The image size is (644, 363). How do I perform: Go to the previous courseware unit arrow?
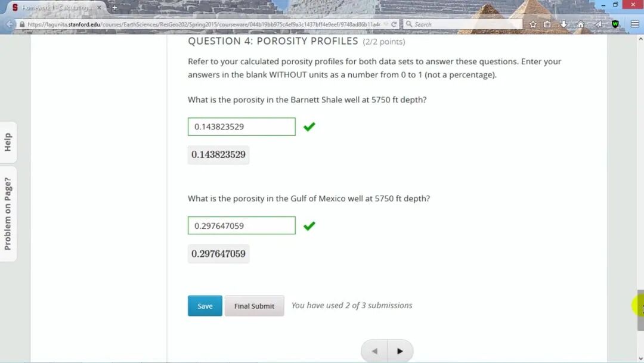pos(374,351)
